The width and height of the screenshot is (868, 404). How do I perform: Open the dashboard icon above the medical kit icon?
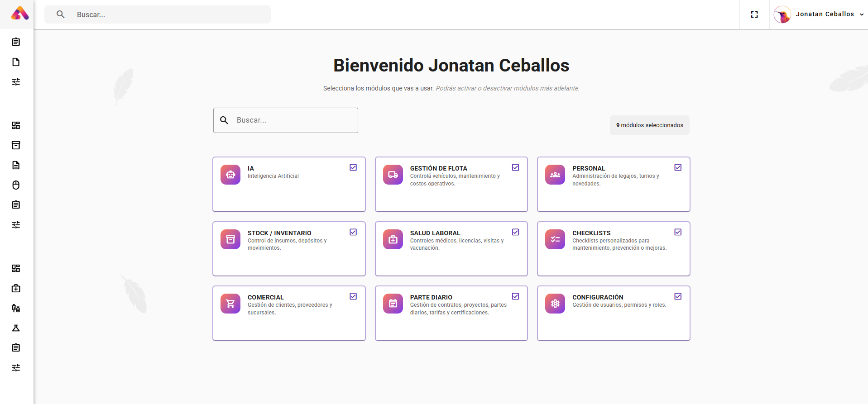[16, 268]
